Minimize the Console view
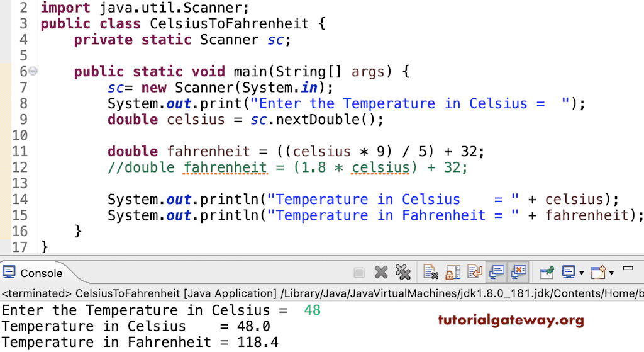Image resolution: width=644 pixels, height=352 pixels. tap(628, 268)
